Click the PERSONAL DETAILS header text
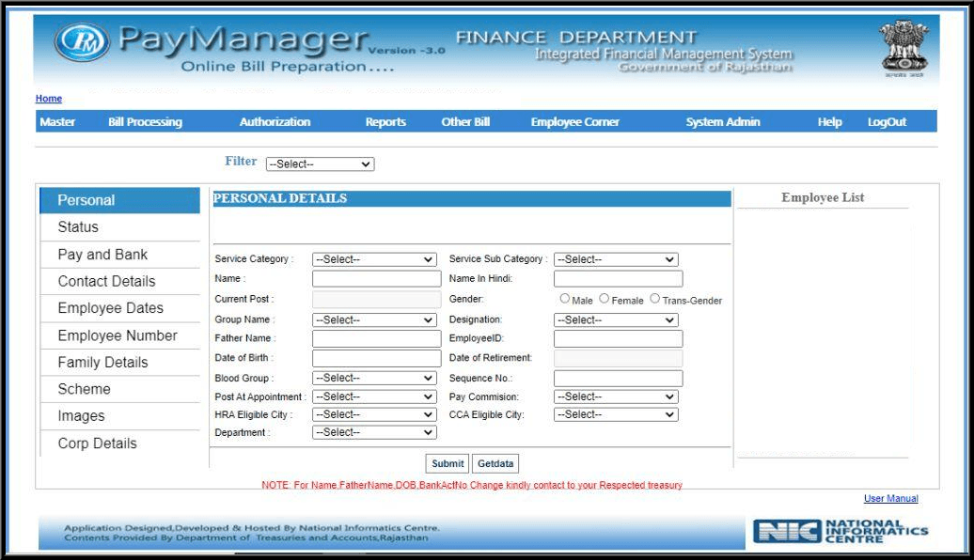Viewport: 974px width, 560px height. pos(280,198)
